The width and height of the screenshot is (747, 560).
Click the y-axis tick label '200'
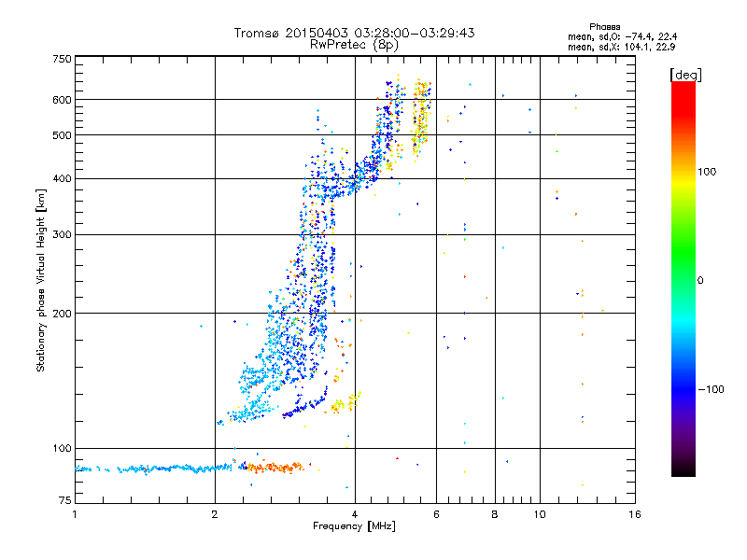[x=62, y=314]
